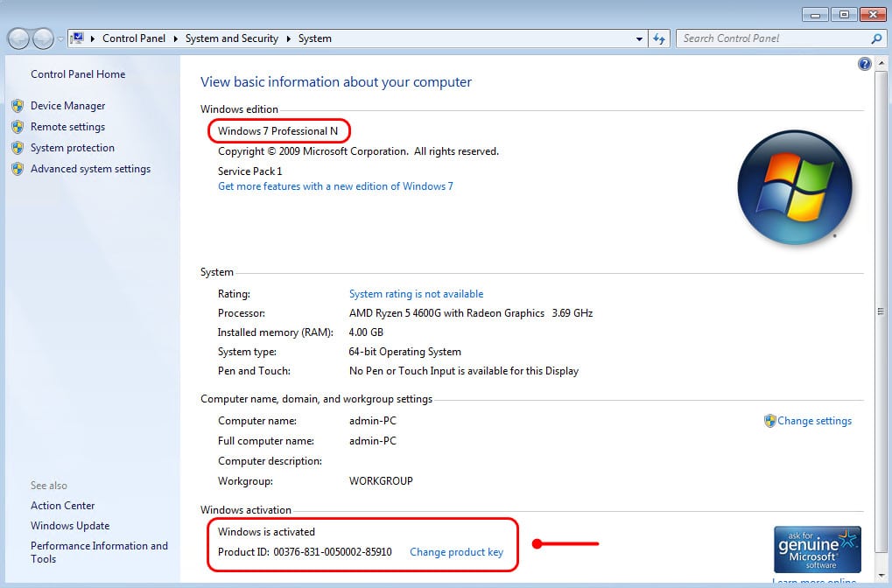This screenshot has height=588, width=892.
Task: Click Get more features with new edition link
Action: tap(335, 186)
